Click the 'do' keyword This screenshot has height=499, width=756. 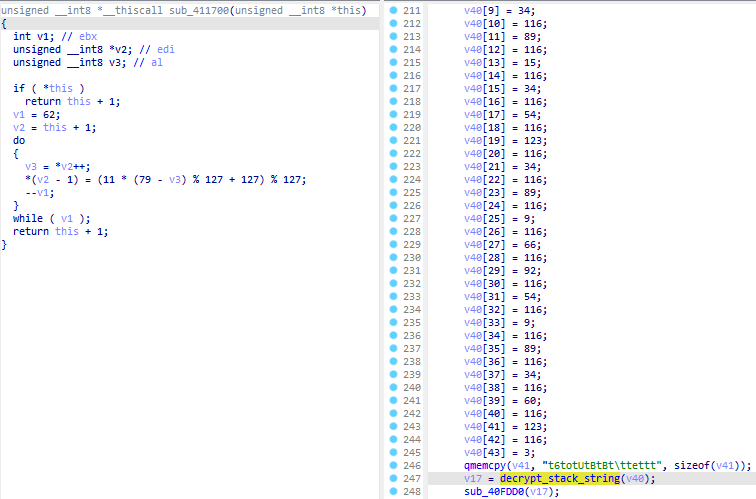point(19,140)
